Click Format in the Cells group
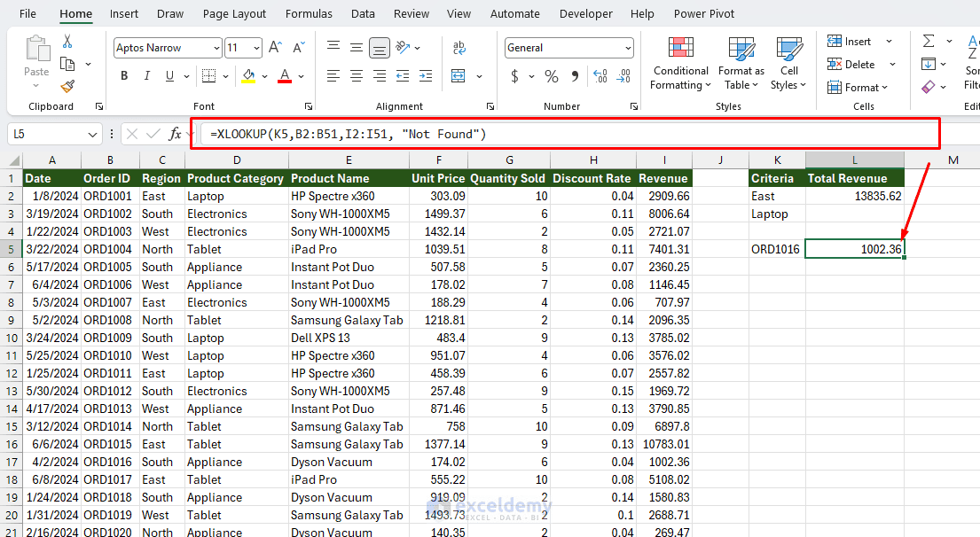This screenshot has height=537, width=980. click(x=857, y=88)
